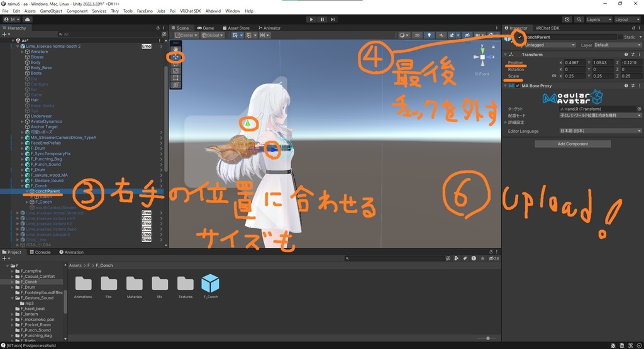Viewport: 644px width, 349px height.
Task: Open the VRChat SDK menu
Action: pos(190,11)
